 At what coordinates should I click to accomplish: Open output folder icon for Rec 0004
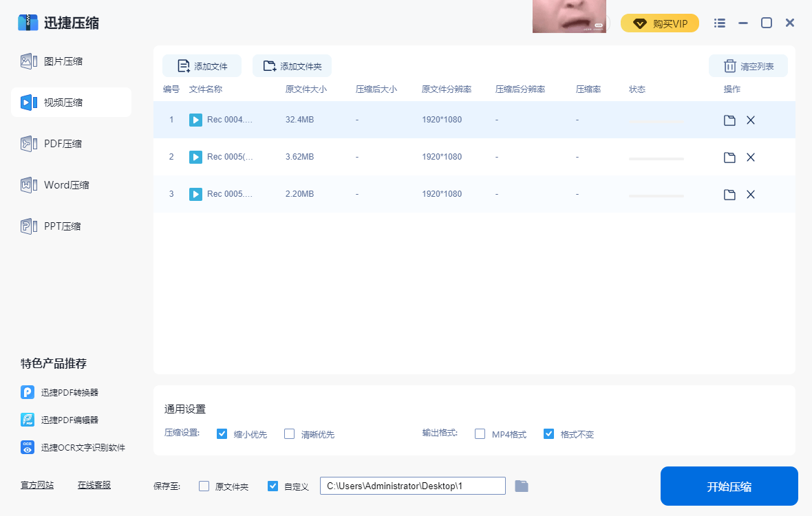tap(729, 120)
